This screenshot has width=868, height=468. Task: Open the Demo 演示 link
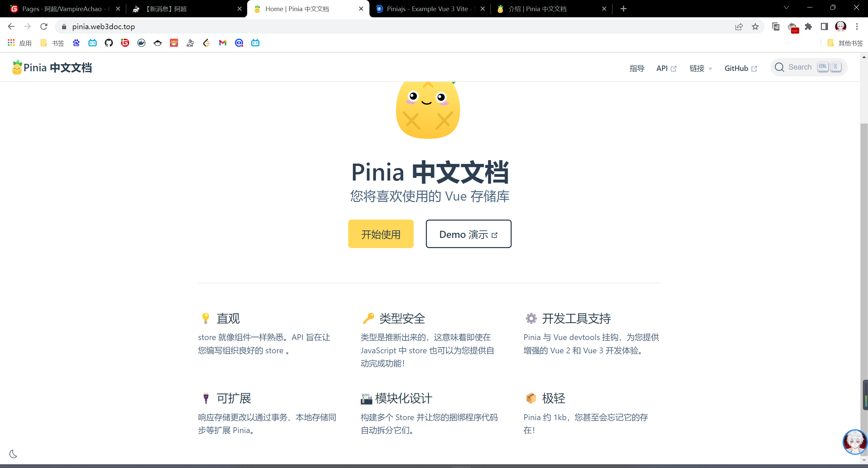[x=468, y=234]
